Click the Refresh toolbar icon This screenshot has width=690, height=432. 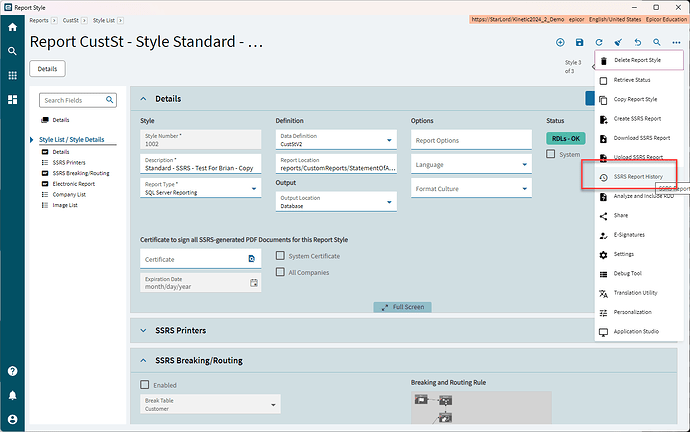(599, 42)
